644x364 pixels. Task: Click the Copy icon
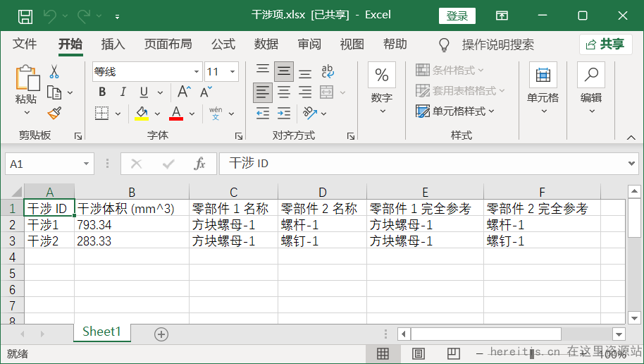54,92
